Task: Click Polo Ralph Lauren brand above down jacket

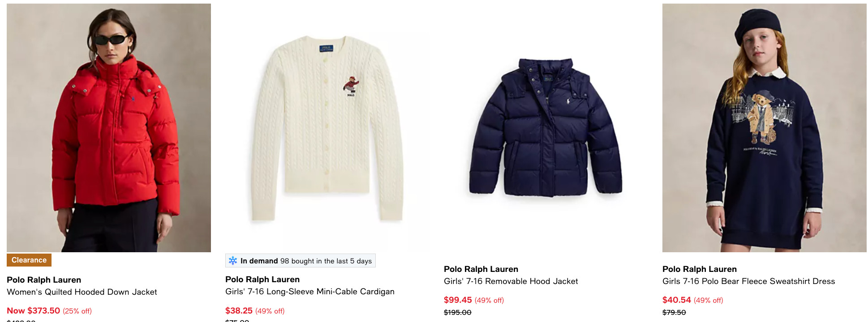Action: click(x=44, y=280)
